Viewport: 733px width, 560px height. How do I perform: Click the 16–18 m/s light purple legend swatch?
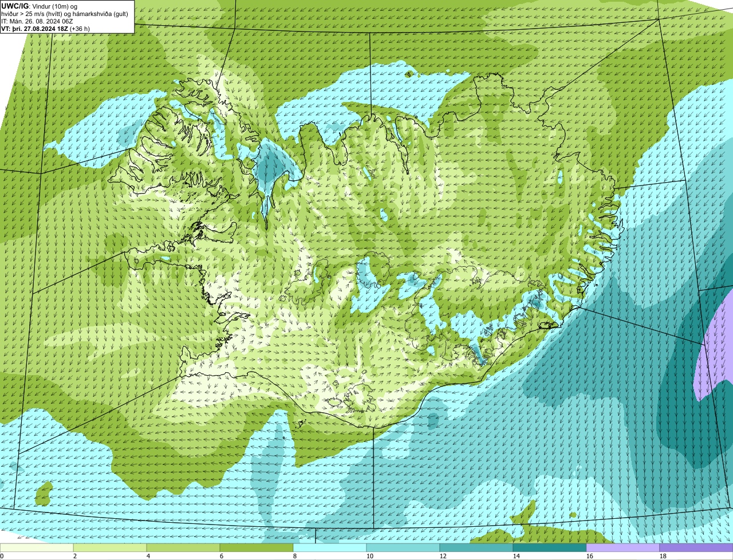click(x=623, y=547)
